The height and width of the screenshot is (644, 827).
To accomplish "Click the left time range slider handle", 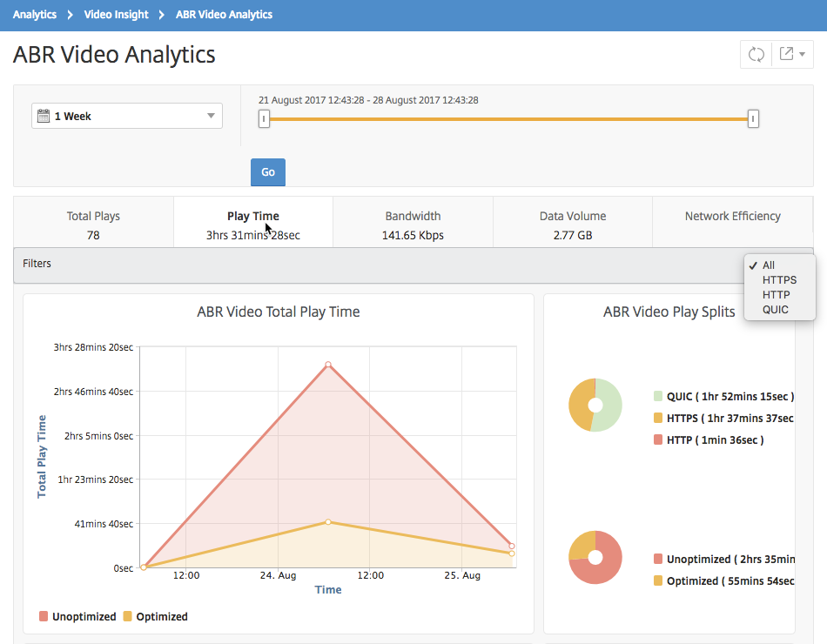I will pos(264,118).
